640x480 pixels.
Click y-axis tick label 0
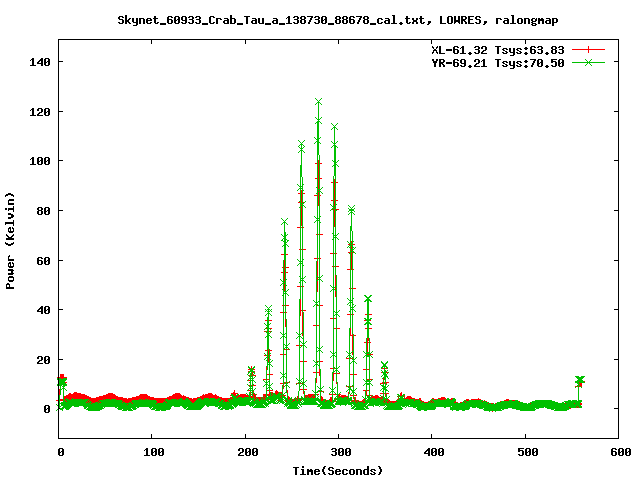tap(47, 409)
